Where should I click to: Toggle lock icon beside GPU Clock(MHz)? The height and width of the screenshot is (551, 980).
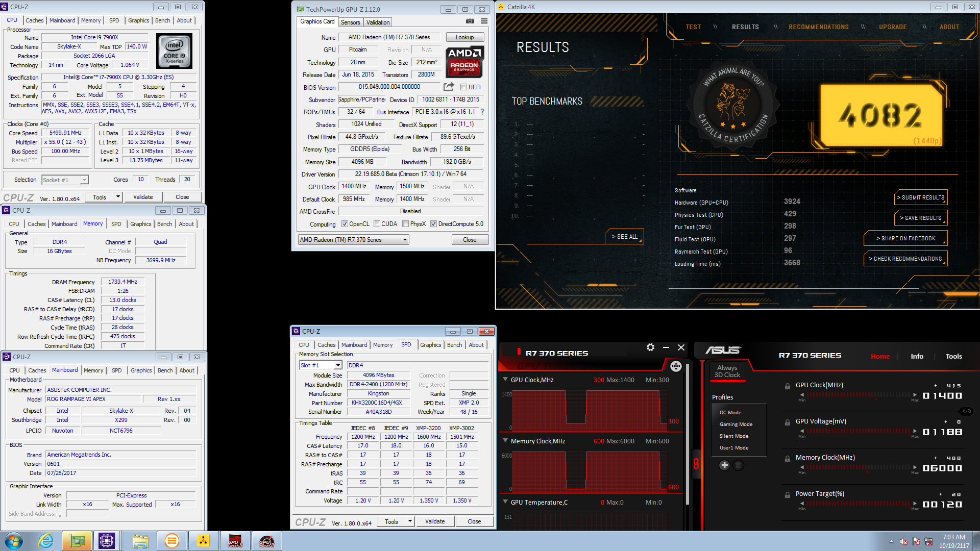[x=788, y=386]
